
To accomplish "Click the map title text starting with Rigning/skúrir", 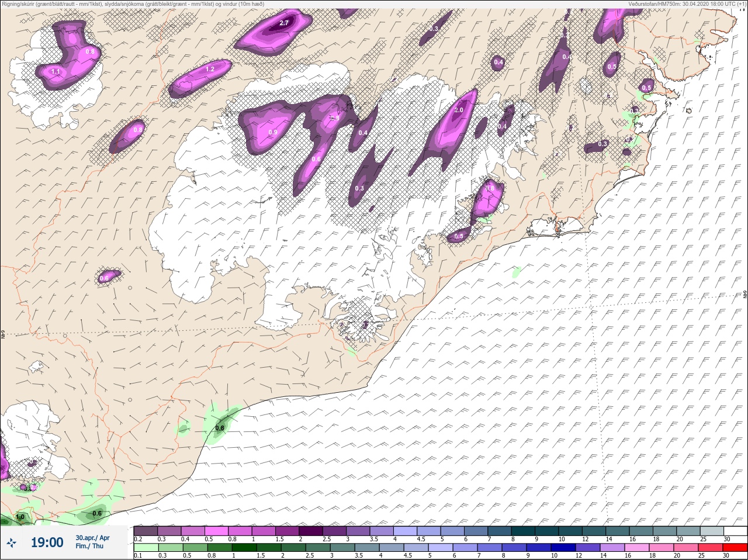I will click(x=134, y=4).
